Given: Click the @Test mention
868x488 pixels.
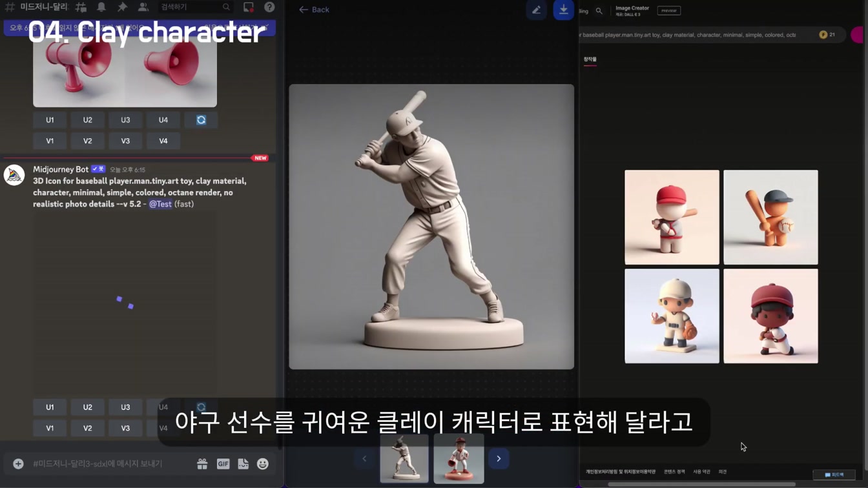Looking at the screenshot, I should 160,204.
